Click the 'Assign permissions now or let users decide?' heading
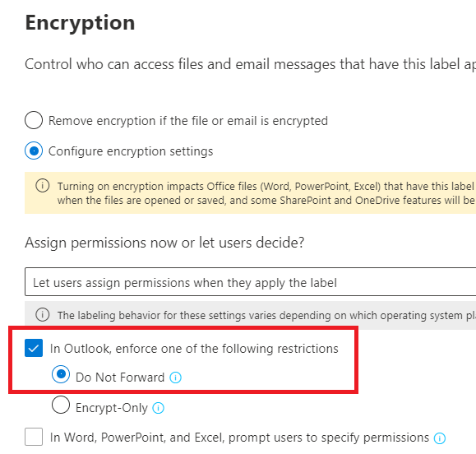This screenshot has width=476, height=454. coord(164,243)
